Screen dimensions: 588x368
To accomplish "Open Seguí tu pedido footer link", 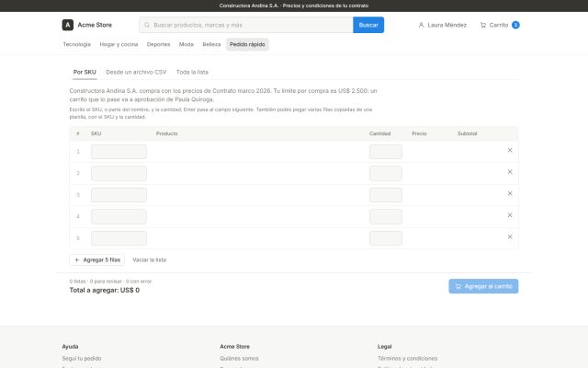I will coord(82,358).
